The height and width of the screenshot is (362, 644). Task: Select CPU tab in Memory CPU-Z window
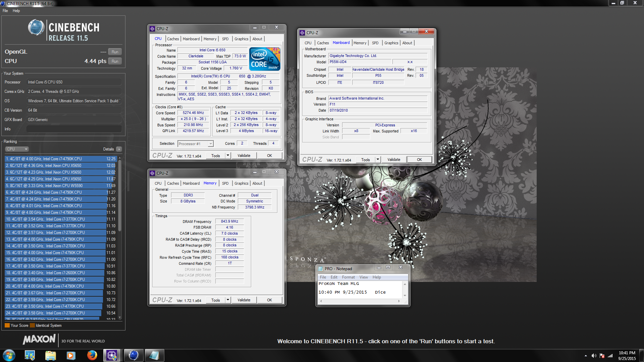pyautogui.click(x=158, y=183)
